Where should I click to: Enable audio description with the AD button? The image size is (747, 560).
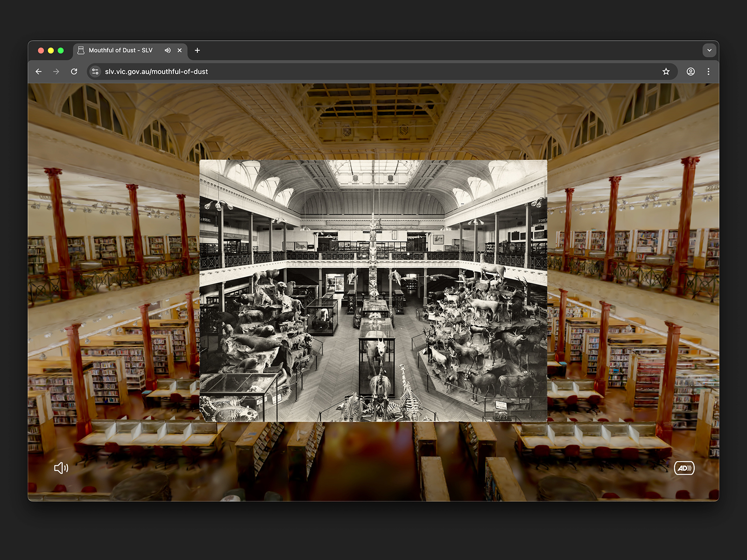click(684, 468)
